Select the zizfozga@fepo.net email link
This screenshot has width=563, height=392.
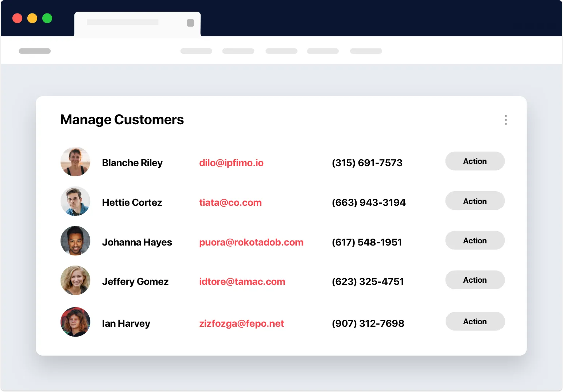click(241, 324)
